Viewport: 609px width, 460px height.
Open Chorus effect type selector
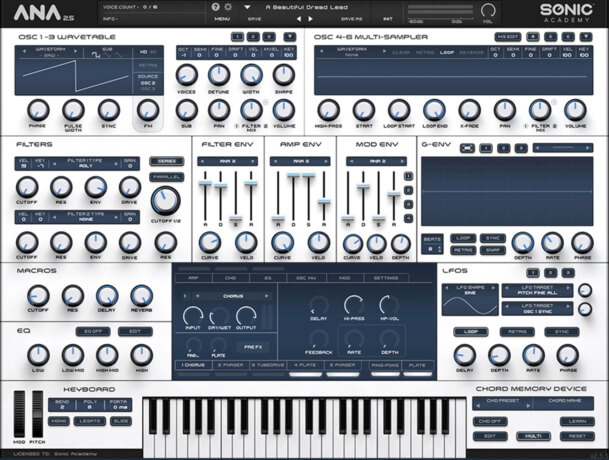click(233, 296)
